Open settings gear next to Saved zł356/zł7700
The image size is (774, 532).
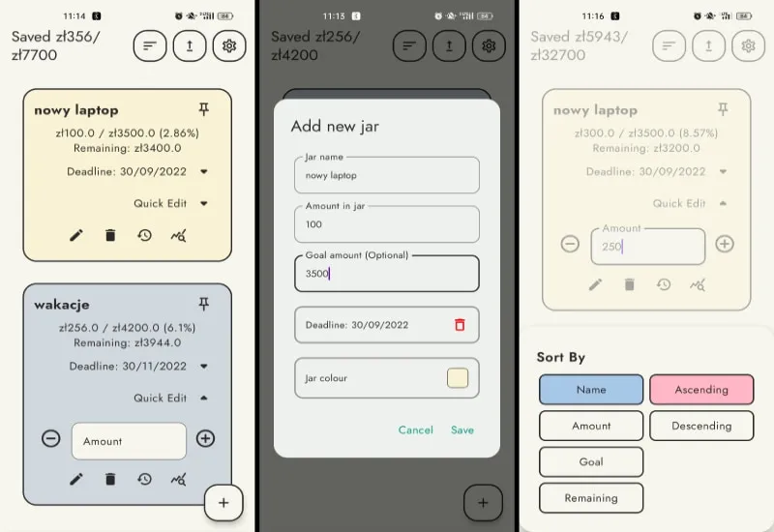point(229,45)
